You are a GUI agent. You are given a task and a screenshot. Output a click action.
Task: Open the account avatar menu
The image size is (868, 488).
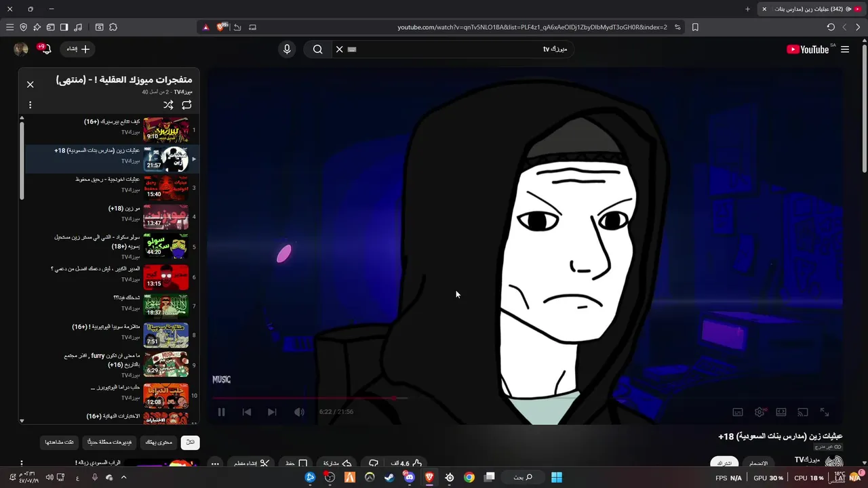pyautogui.click(x=21, y=49)
